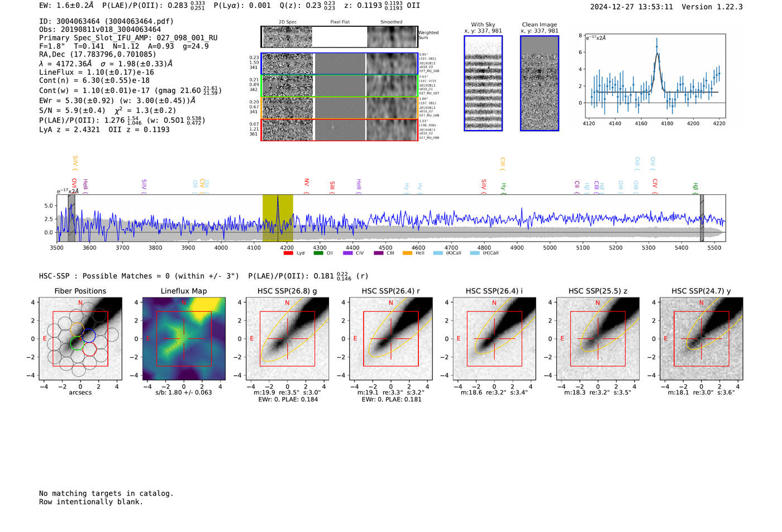
Task: Click the s/b: 1.80 +/- 0.063 caption
Action: (184, 392)
